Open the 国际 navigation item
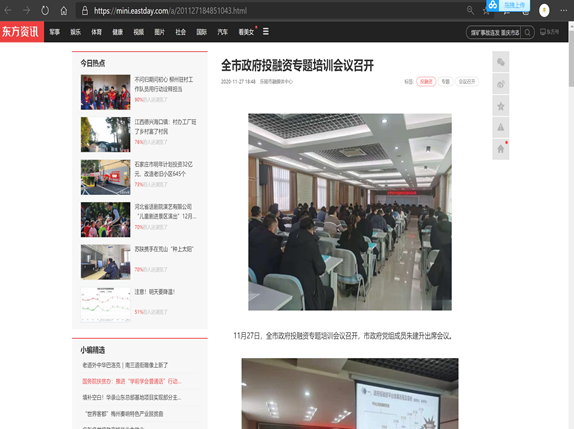Screen dimensions: 574x429 point(202,32)
